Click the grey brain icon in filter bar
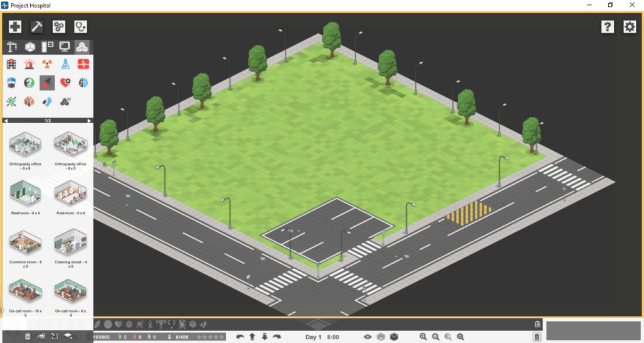644x343 pixels. [130, 324]
